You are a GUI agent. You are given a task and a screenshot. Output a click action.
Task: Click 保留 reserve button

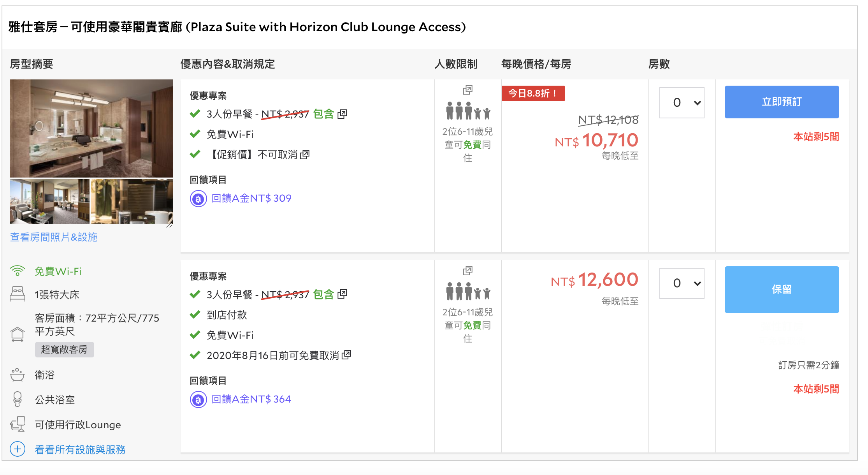782,290
